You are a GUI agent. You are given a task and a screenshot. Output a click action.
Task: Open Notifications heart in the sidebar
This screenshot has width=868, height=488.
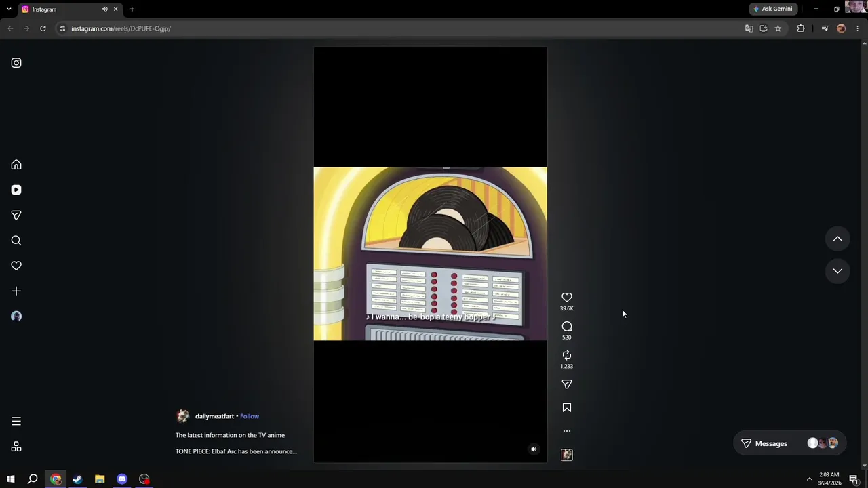pos(16,266)
